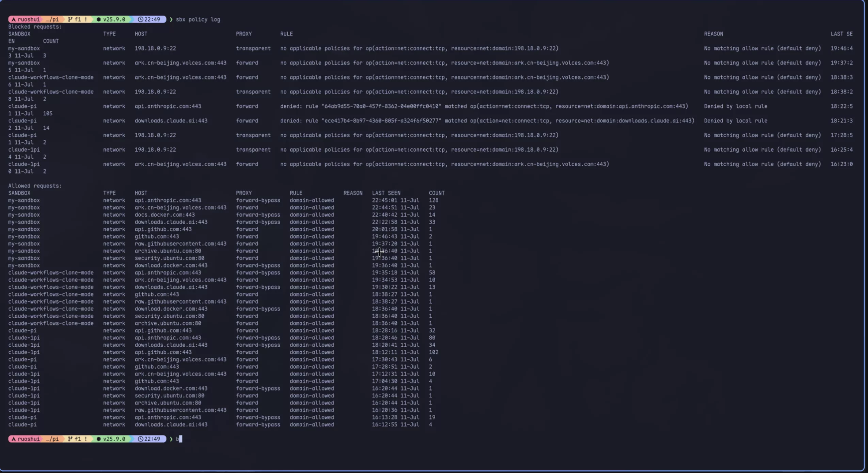Click the timestamp 22:44:51 11-Jul
Screen dimensions: 868x473
click(x=395, y=208)
